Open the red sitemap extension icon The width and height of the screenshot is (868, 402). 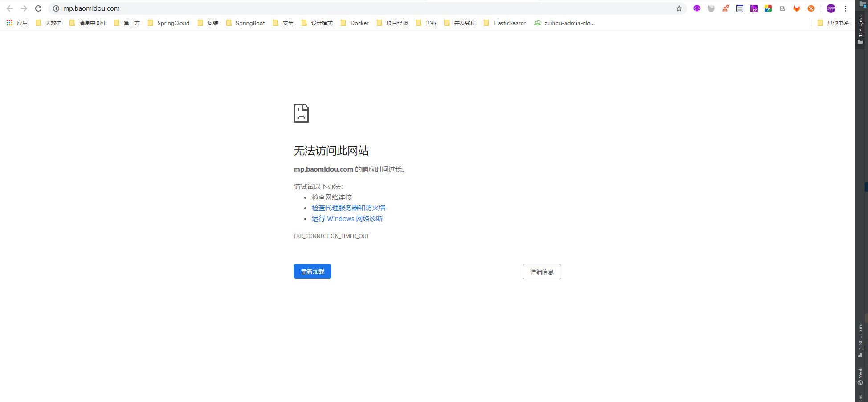tap(725, 8)
